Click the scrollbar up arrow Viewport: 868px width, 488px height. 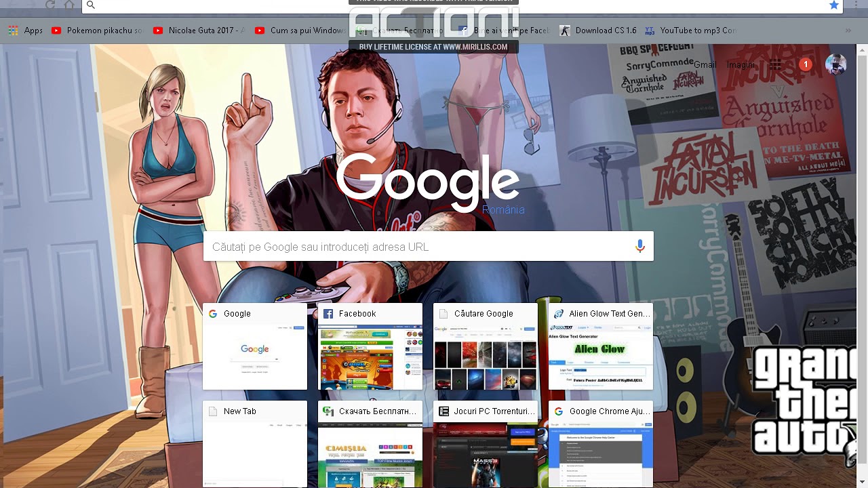tap(862, 49)
